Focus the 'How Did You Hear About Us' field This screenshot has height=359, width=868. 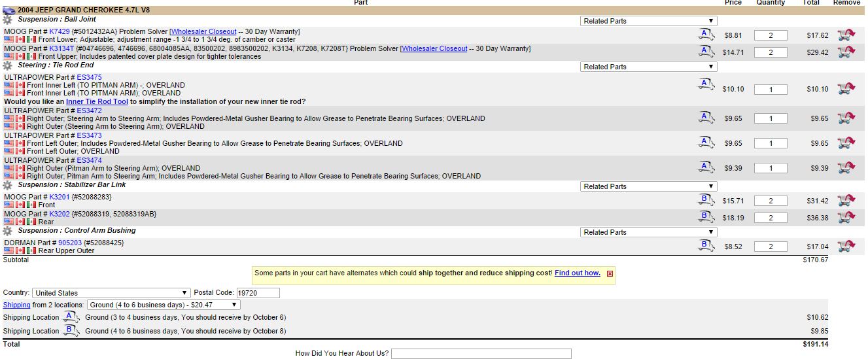[481, 354]
